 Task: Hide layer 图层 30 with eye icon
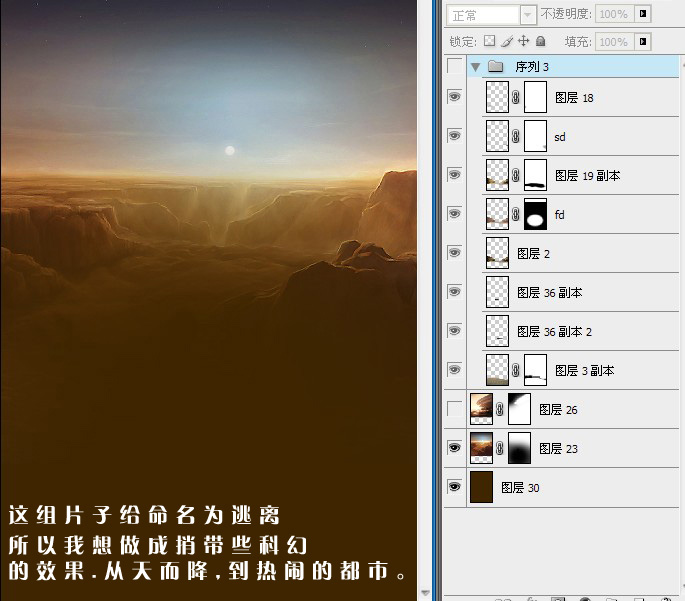454,487
